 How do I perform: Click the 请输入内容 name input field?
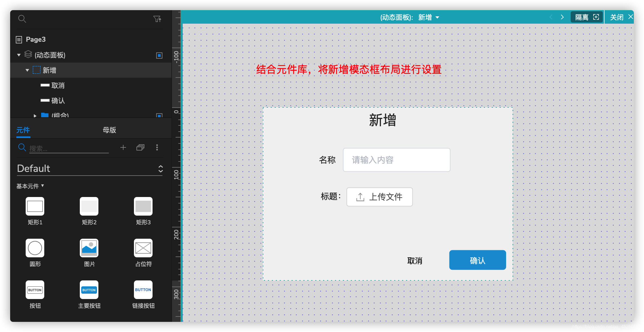(396, 160)
